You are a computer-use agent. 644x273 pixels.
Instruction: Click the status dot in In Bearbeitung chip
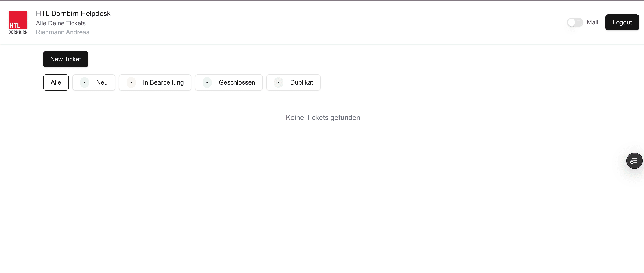(131, 82)
